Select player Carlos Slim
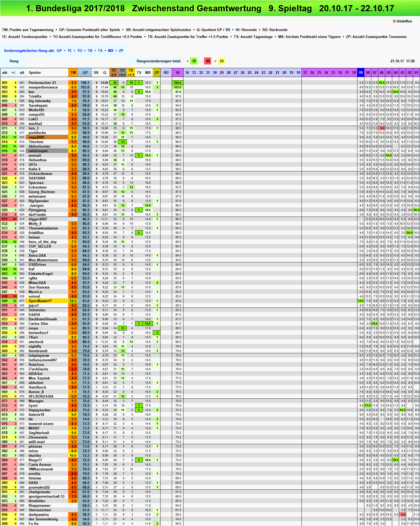The image size is (420, 526). click(38, 324)
